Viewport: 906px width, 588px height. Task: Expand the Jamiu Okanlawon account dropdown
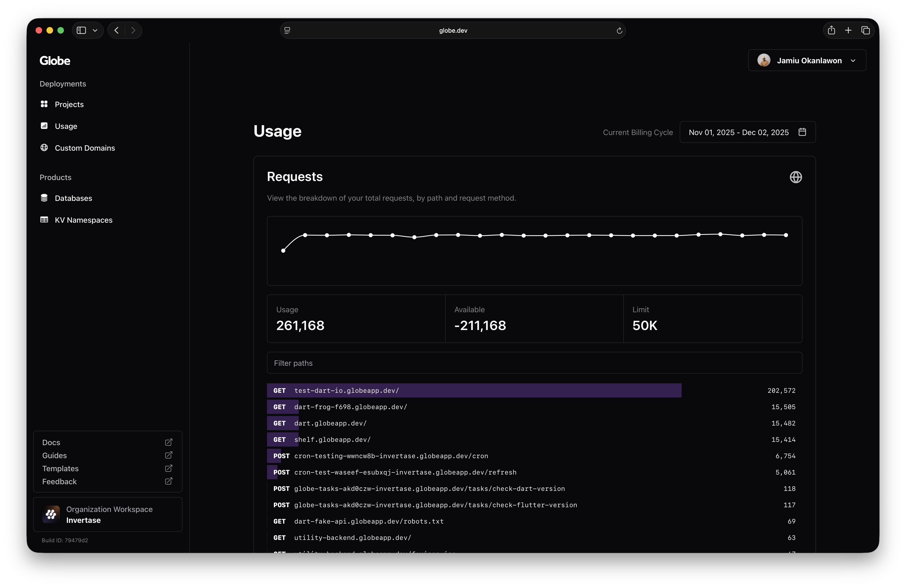pyautogui.click(x=807, y=60)
